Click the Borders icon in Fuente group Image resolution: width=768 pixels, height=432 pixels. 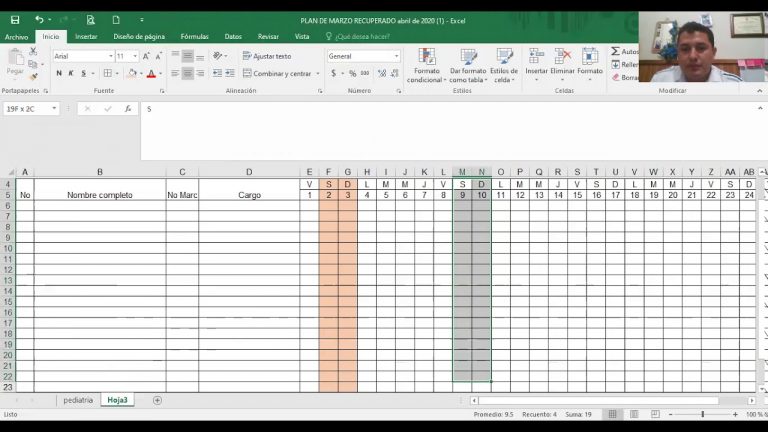[x=108, y=73]
